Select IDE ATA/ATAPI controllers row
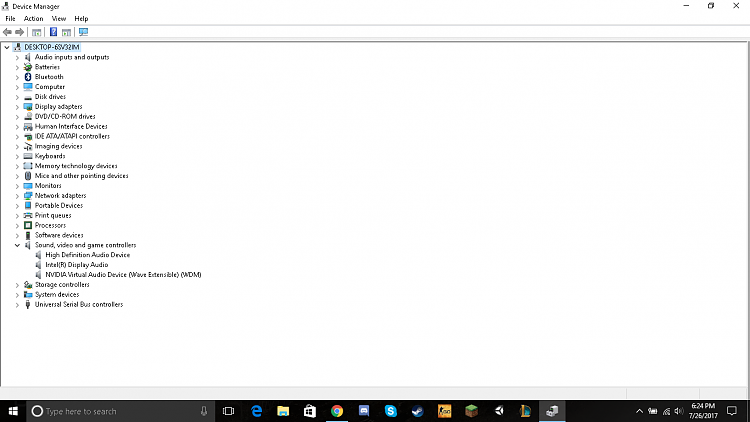750x422 pixels. pyautogui.click(x=72, y=136)
